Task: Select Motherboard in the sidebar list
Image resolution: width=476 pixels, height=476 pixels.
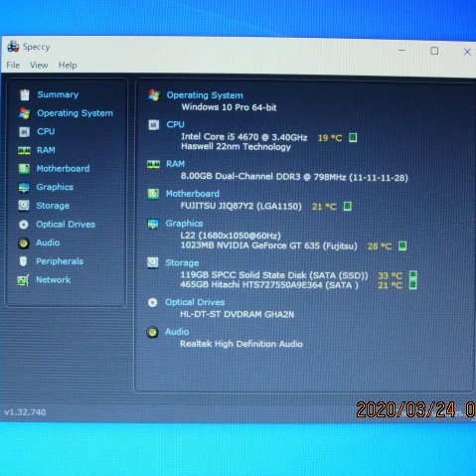Action: [x=63, y=169]
